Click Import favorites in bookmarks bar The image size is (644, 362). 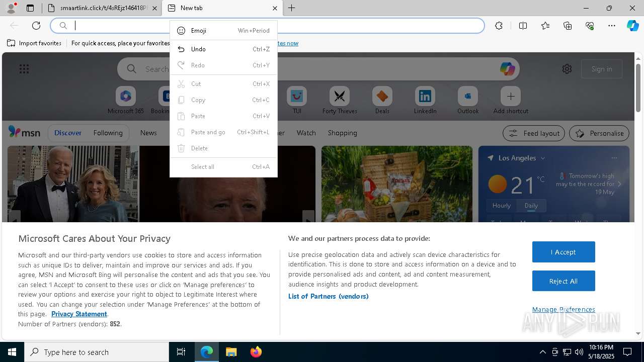pyautogui.click(x=34, y=43)
